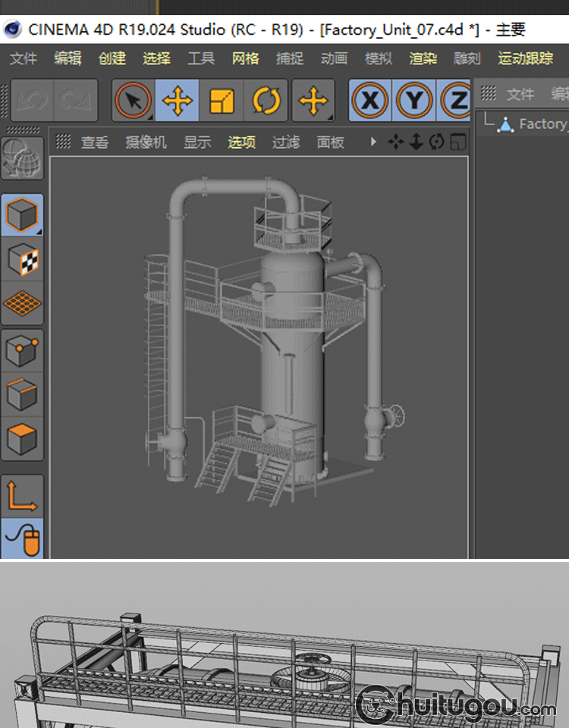Image resolution: width=569 pixels, height=728 pixels.
Task: Expand the viewport menu overflow arrow
Action: click(373, 142)
